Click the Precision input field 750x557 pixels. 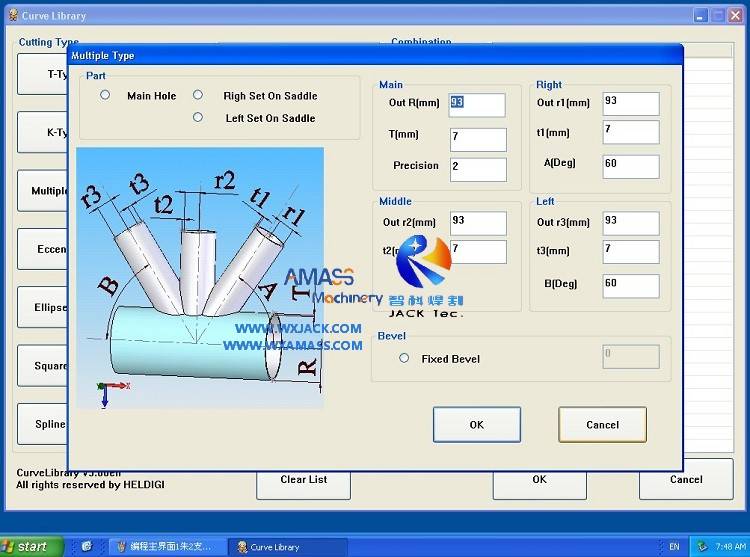[478, 170]
